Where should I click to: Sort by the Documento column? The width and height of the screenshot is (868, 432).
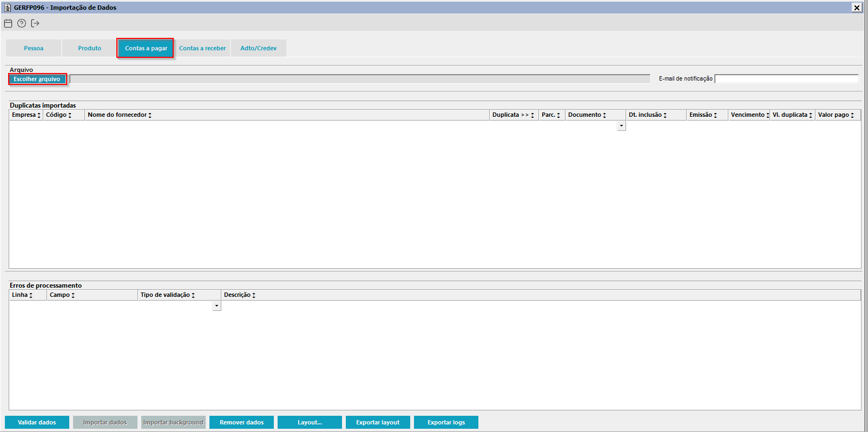coord(595,115)
